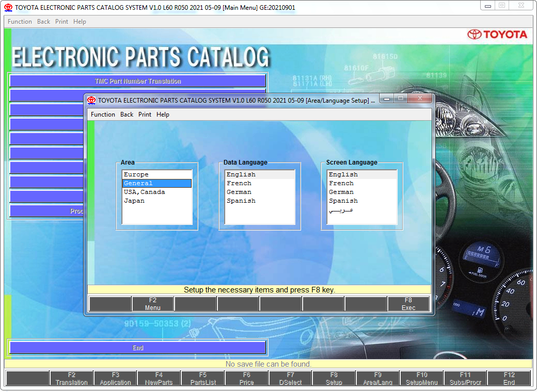This screenshot has height=392, width=537.
Task: Choose English as Screen Language
Action: [362, 174]
